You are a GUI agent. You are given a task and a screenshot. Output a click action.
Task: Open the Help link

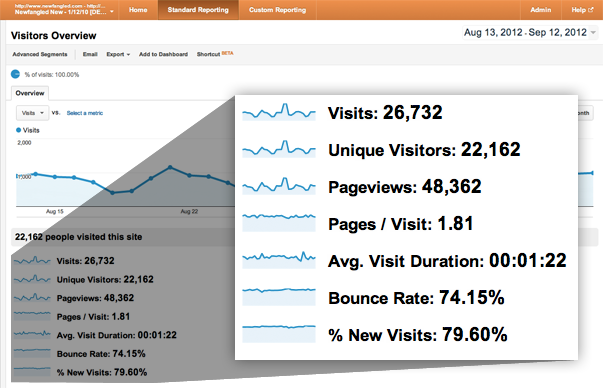(582, 10)
